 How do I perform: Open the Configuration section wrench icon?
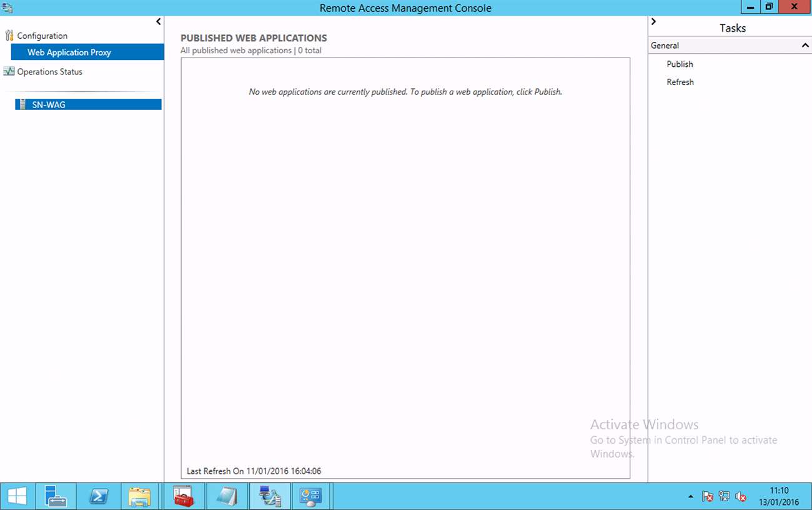pos(9,36)
